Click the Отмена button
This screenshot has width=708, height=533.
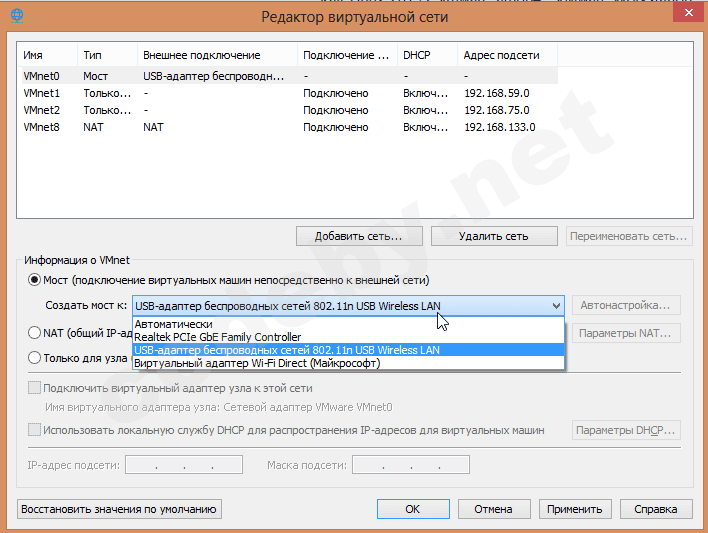(x=494, y=509)
